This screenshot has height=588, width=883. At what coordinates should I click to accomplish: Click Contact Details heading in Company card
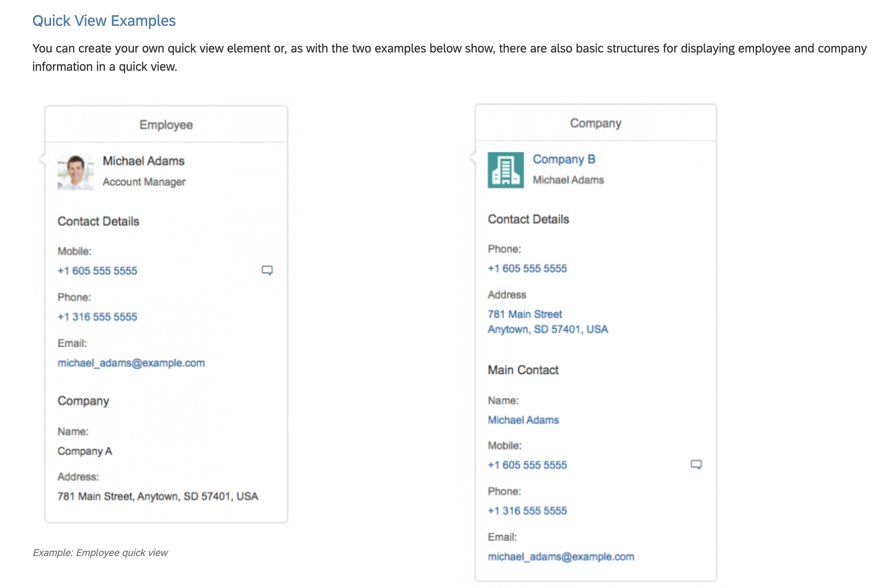528,219
